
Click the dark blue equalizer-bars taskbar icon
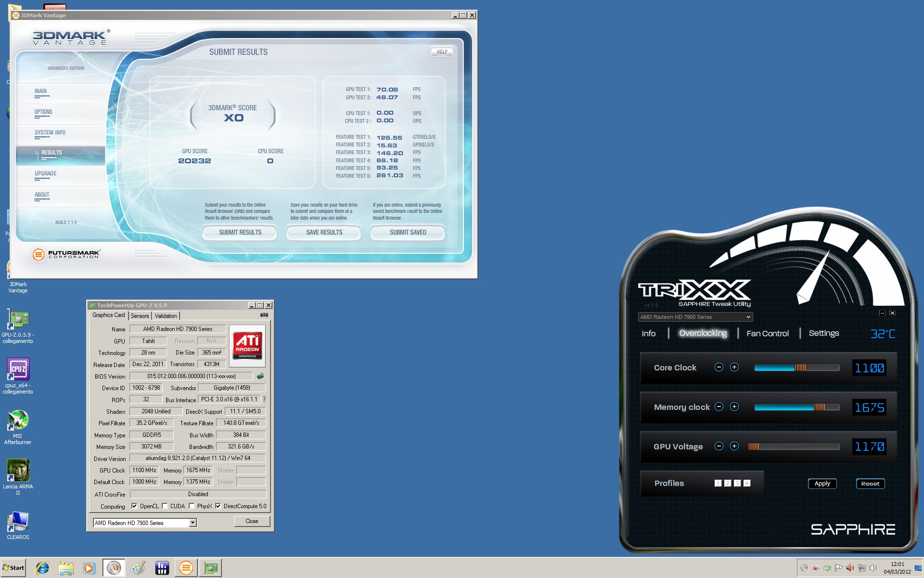(162, 568)
